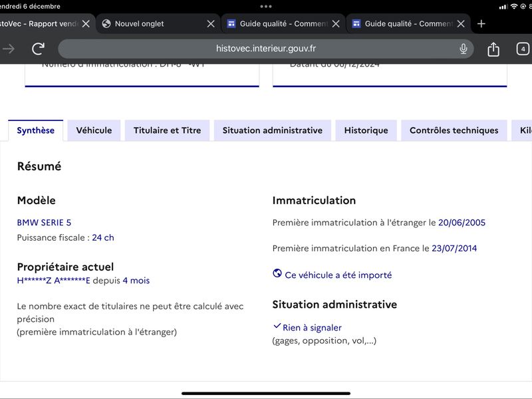This screenshot has width=532, height=399.
Task: Click the Rien à signaler status text
Action: [312, 328]
